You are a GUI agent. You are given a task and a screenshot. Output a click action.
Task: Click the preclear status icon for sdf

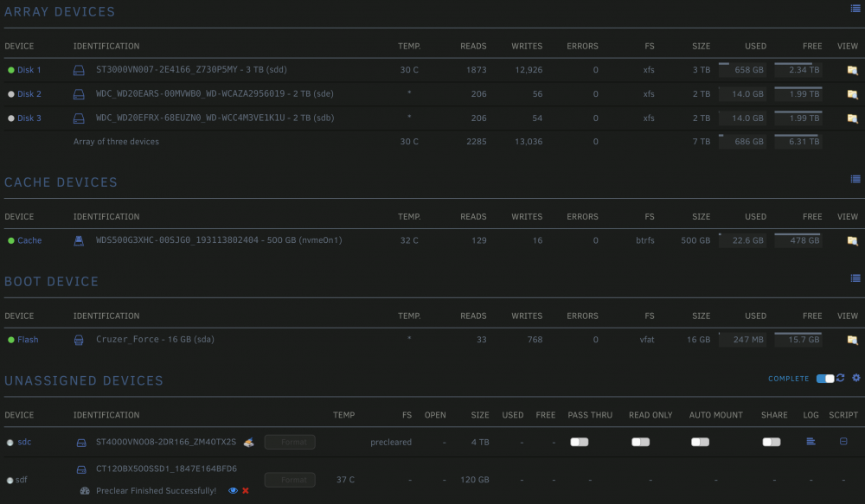pos(85,491)
